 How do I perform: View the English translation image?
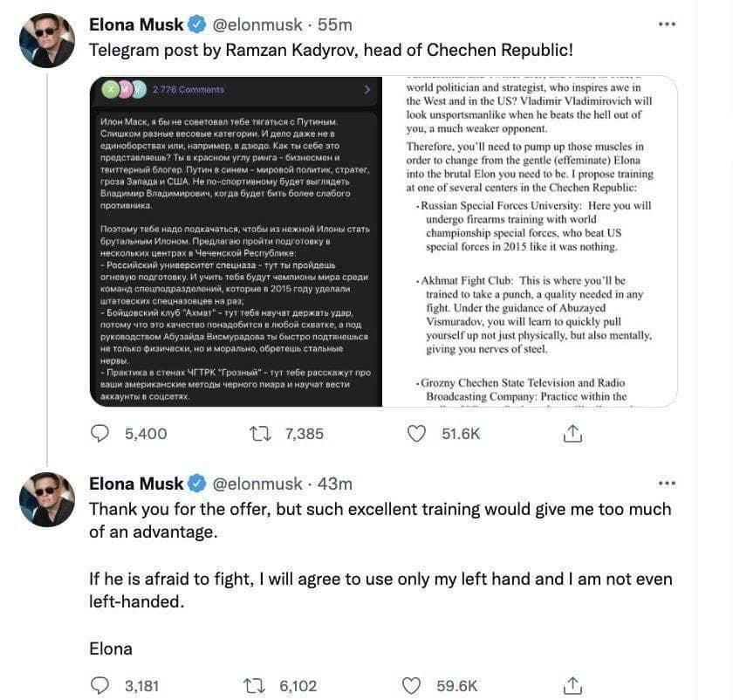coord(530,242)
